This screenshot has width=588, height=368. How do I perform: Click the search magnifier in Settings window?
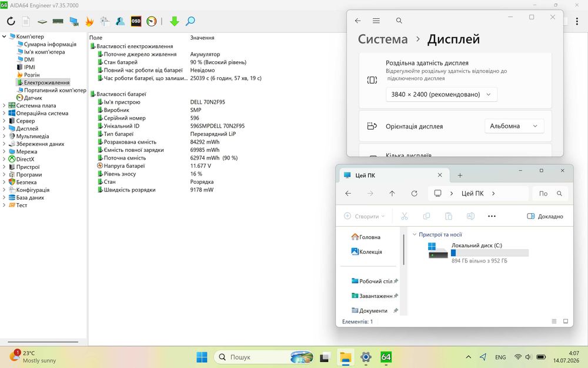point(399,21)
